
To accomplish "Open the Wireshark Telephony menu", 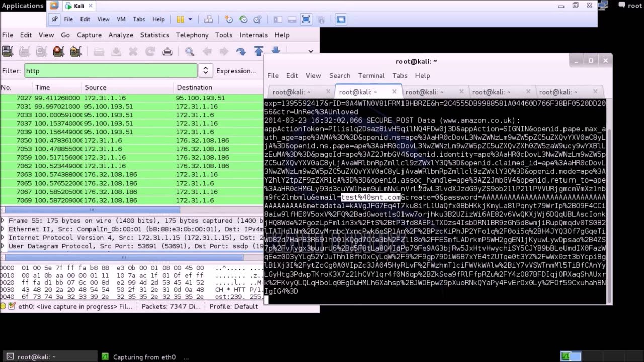I will pyautogui.click(x=192, y=35).
